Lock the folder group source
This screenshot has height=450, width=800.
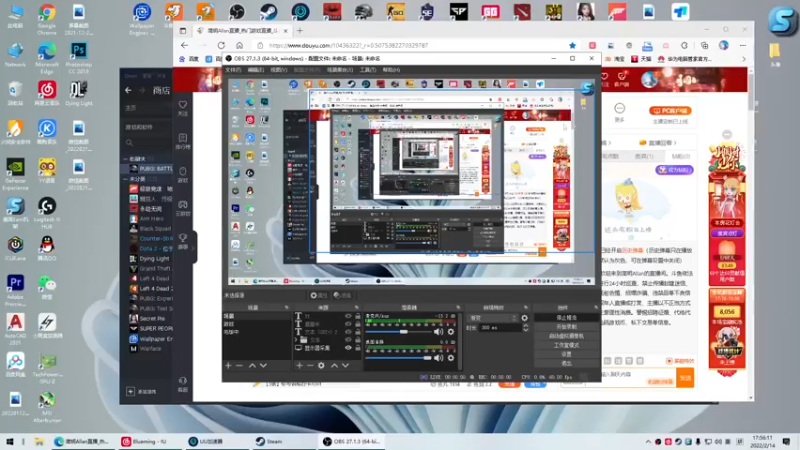click(x=358, y=340)
